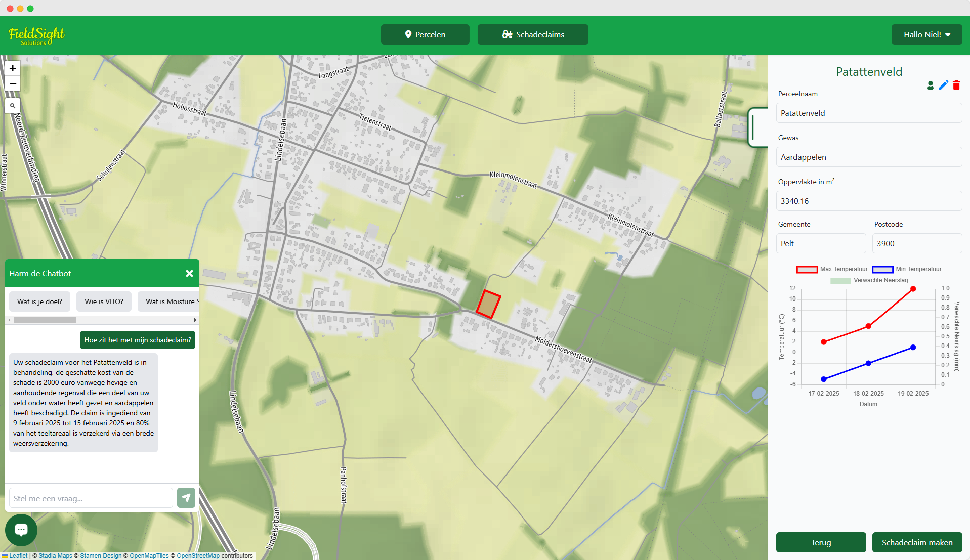Open the Hallo Niel! account dropdown

[x=926, y=34]
